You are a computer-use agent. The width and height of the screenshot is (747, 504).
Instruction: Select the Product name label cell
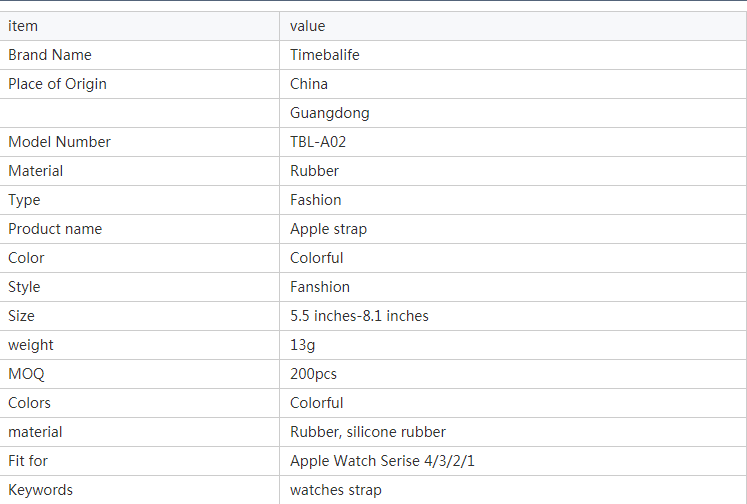[x=139, y=229]
